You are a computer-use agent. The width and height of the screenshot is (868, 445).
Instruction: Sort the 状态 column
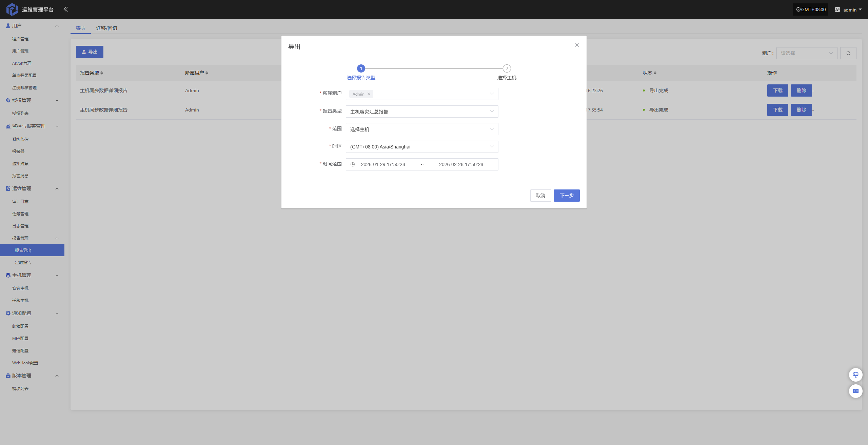(x=655, y=73)
